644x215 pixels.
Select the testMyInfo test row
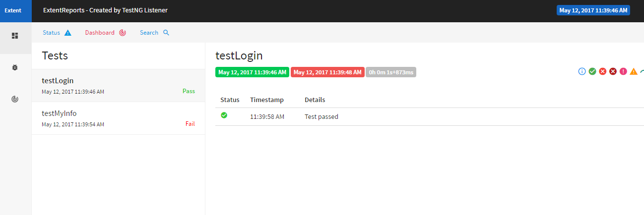coord(118,118)
